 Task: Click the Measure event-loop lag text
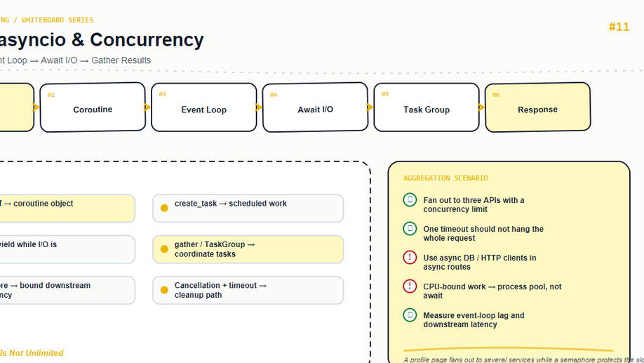coord(474,320)
